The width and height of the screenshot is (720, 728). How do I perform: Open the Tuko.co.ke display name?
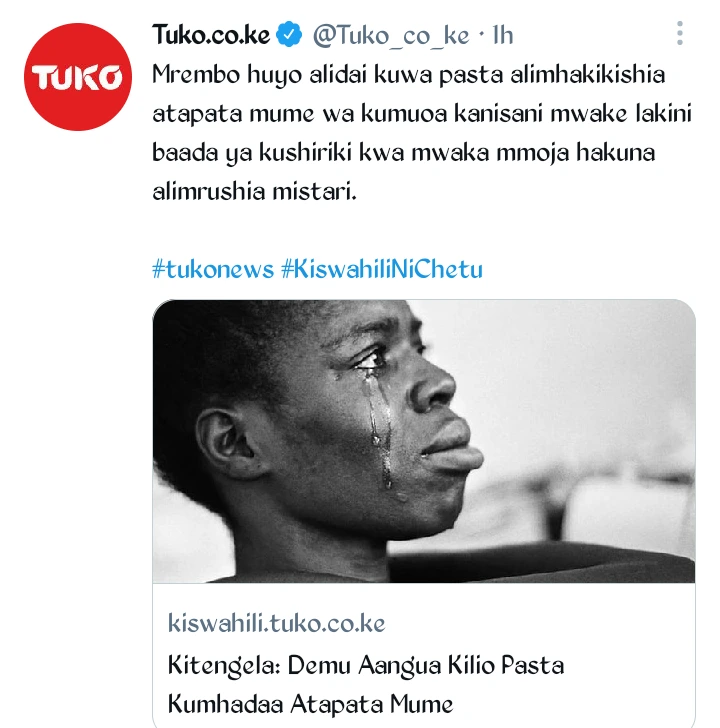[x=211, y=35]
